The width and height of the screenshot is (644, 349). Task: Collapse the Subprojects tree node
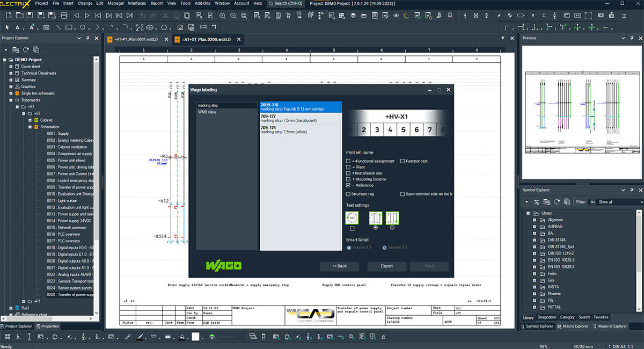tap(11, 100)
